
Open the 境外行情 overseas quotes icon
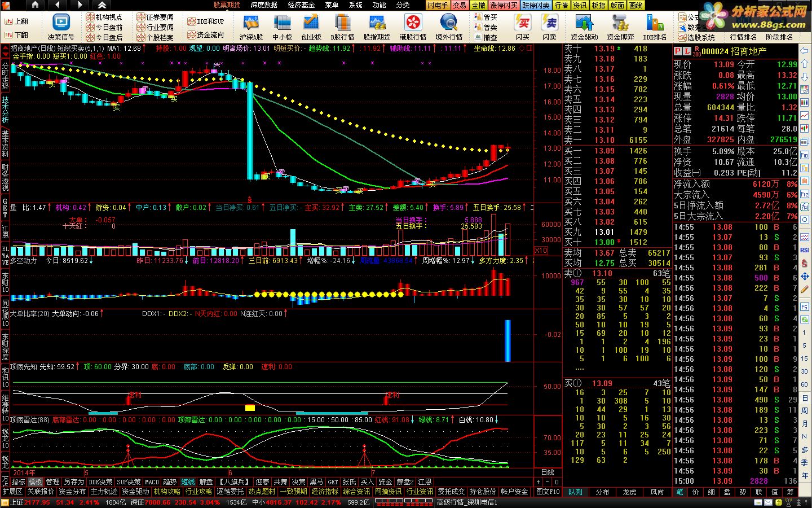point(449,27)
